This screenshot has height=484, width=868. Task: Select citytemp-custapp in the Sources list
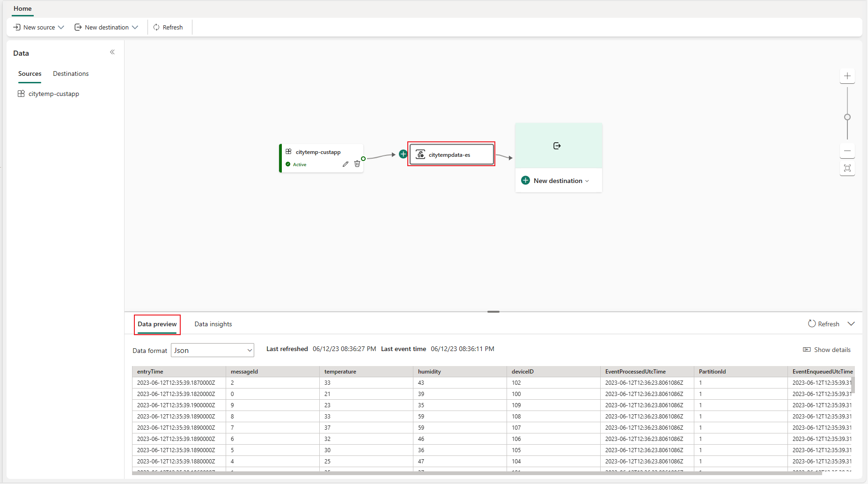tap(53, 94)
